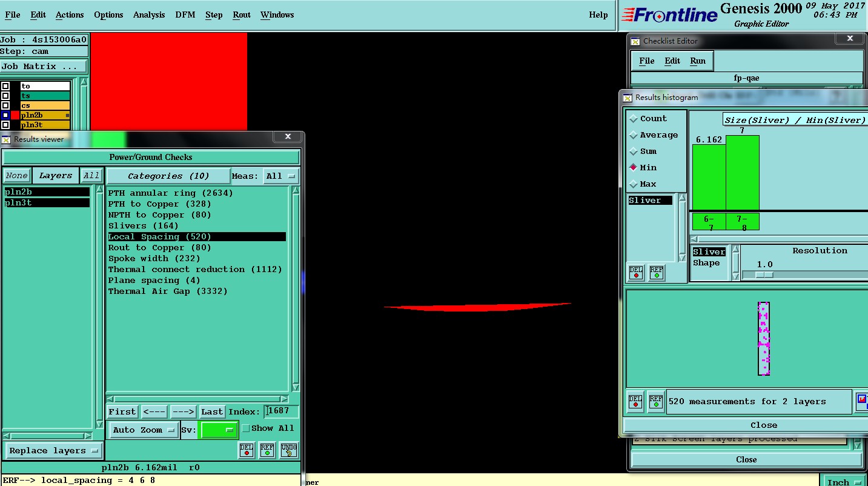Select the Max radio option
The image size is (868, 486).
[x=634, y=184]
